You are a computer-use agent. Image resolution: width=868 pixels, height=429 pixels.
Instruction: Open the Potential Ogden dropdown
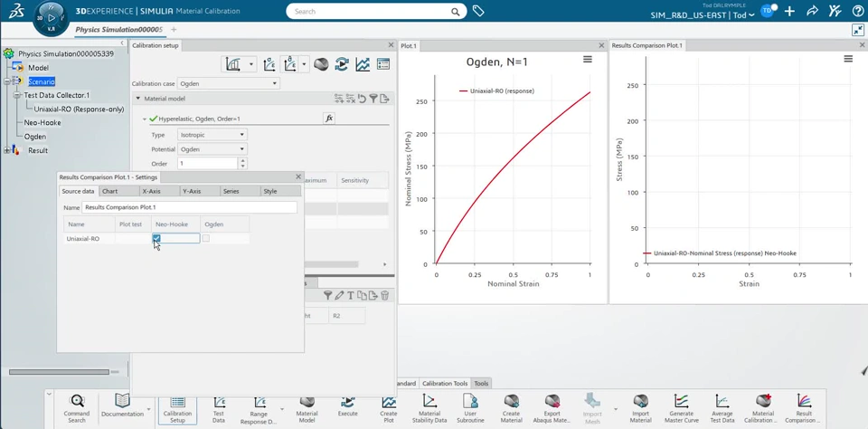tap(212, 149)
